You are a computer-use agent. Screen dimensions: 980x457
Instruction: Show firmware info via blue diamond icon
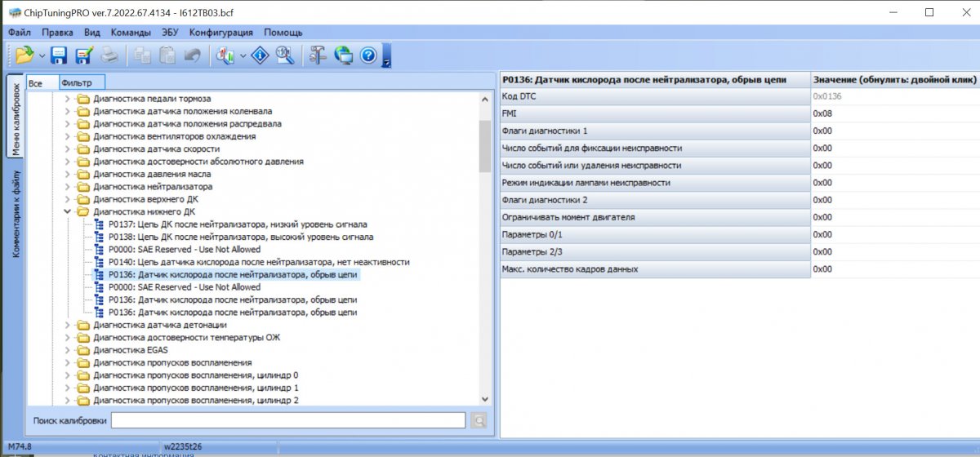click(259, 55)
